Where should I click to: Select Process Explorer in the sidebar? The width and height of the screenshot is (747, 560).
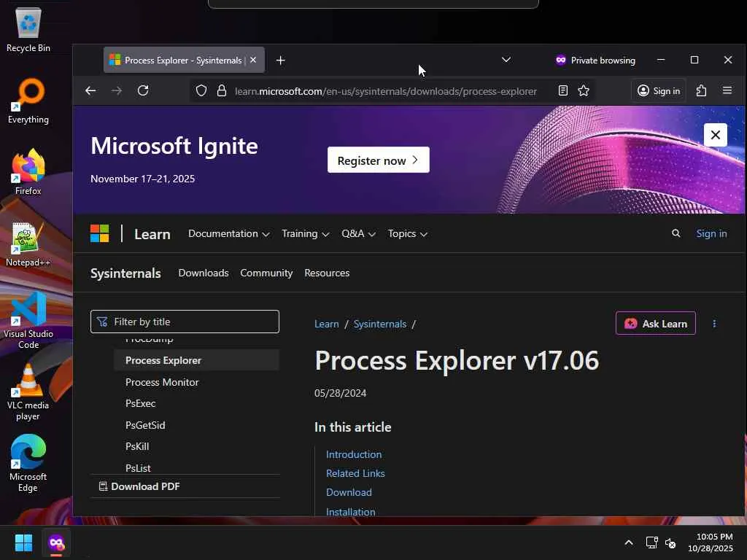coord(196,360)
